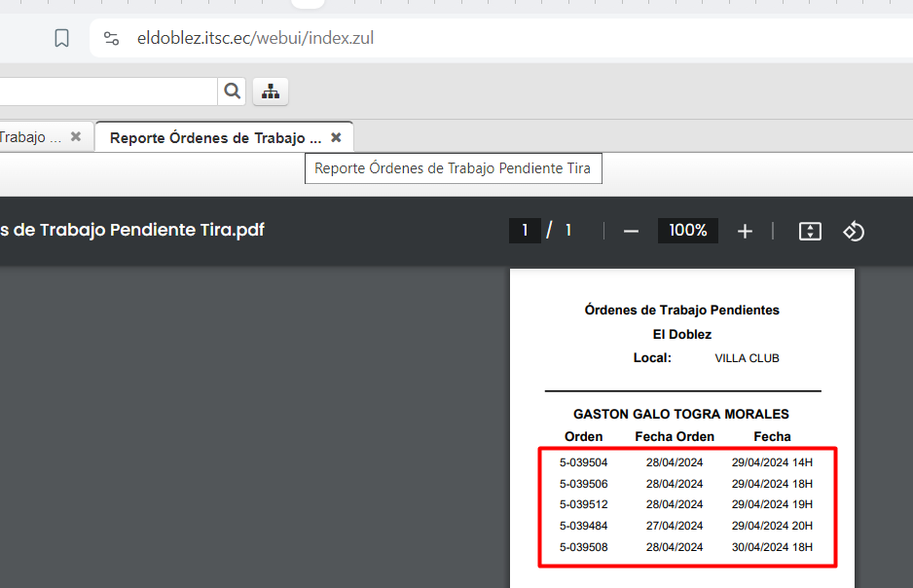
Task: Close the Reporte Órdenes de Trabajo tab
Action: click(336, 137)
